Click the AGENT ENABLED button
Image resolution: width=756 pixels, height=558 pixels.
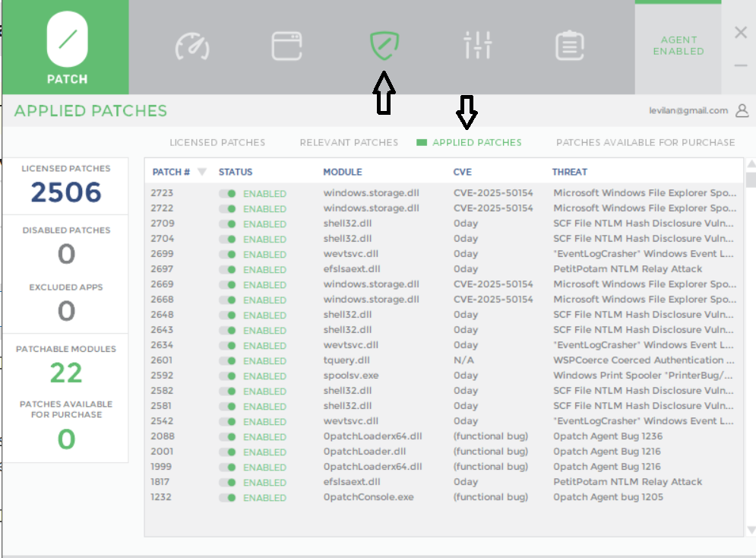679,46
